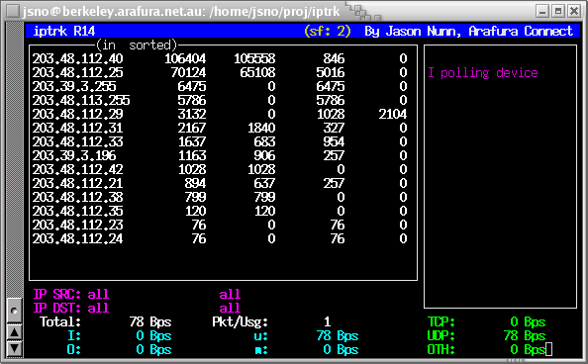Click the 'IP SRC: all' filter
Screen dimensions: 588x364
click(71, 295)
